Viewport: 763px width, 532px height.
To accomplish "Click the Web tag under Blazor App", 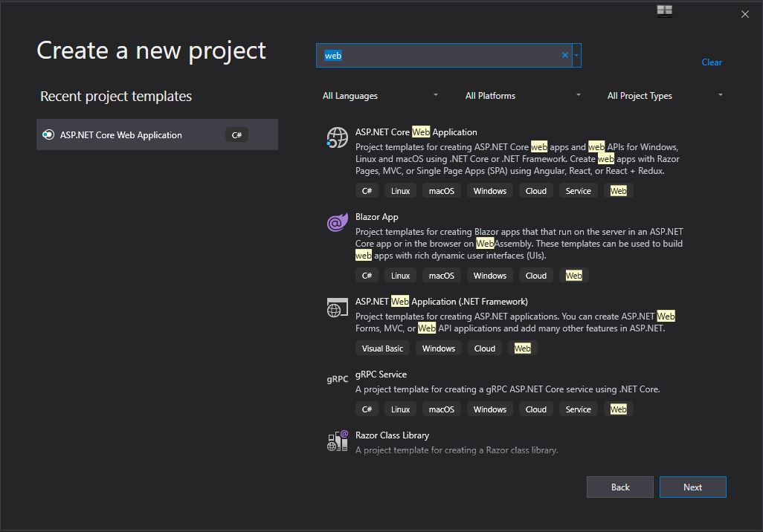I will (573, 276).
